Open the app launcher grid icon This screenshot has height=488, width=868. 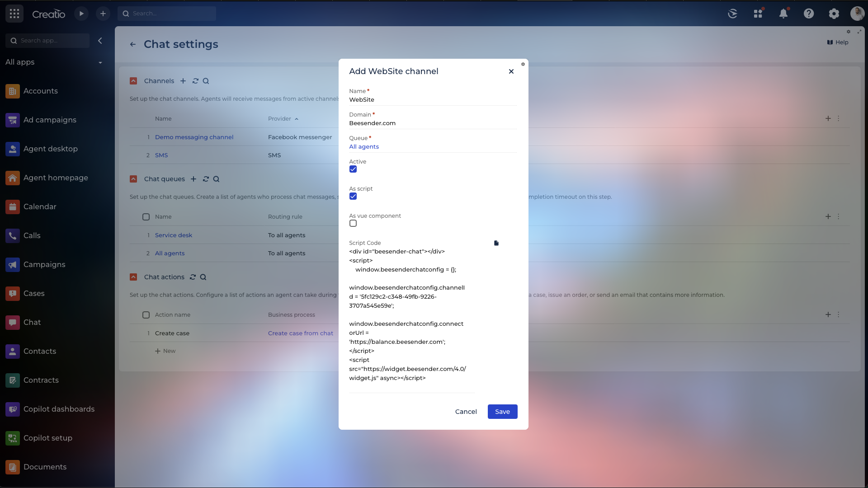pos(14,14)
